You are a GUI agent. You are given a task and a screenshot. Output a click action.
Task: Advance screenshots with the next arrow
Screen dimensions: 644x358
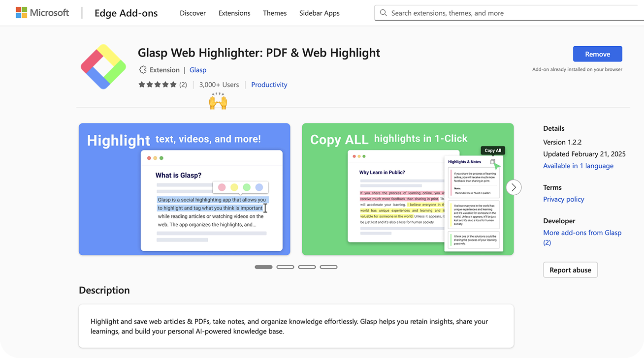[x=514, y=187]
